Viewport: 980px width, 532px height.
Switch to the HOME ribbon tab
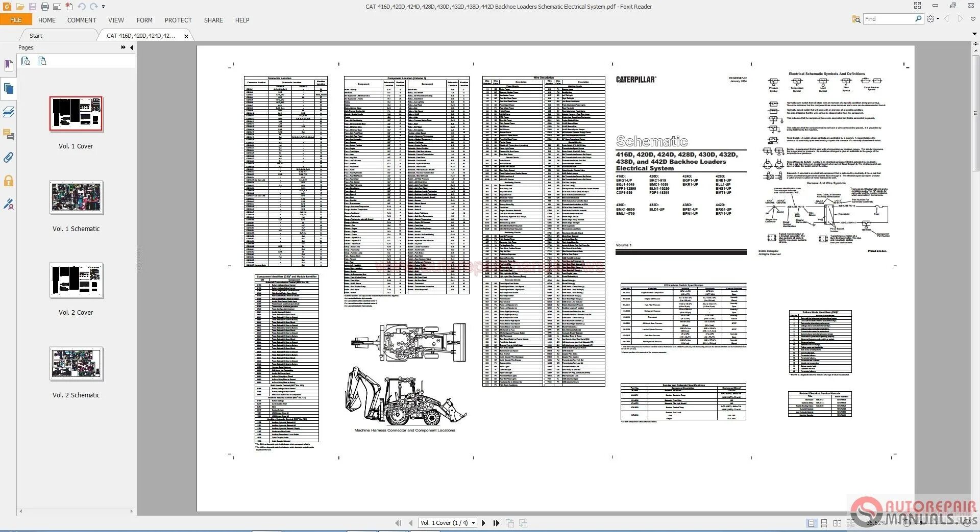click(47, 20)
